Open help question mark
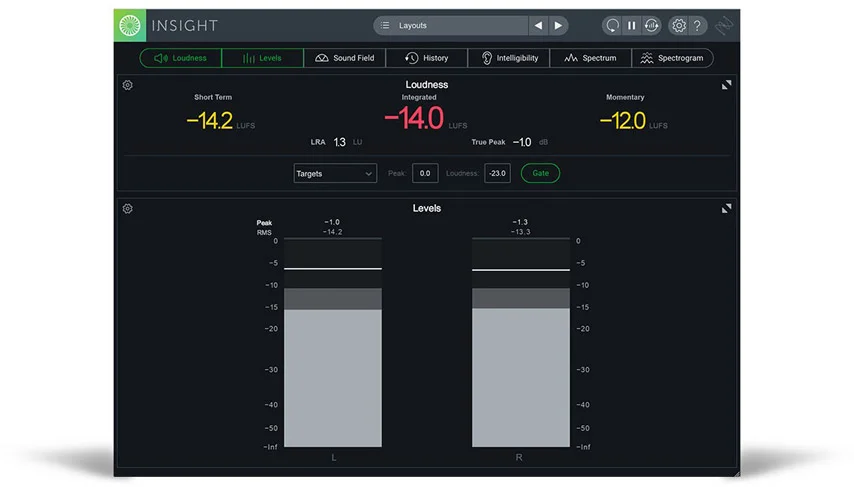This screenshot has width=854, height=487. 697,25
